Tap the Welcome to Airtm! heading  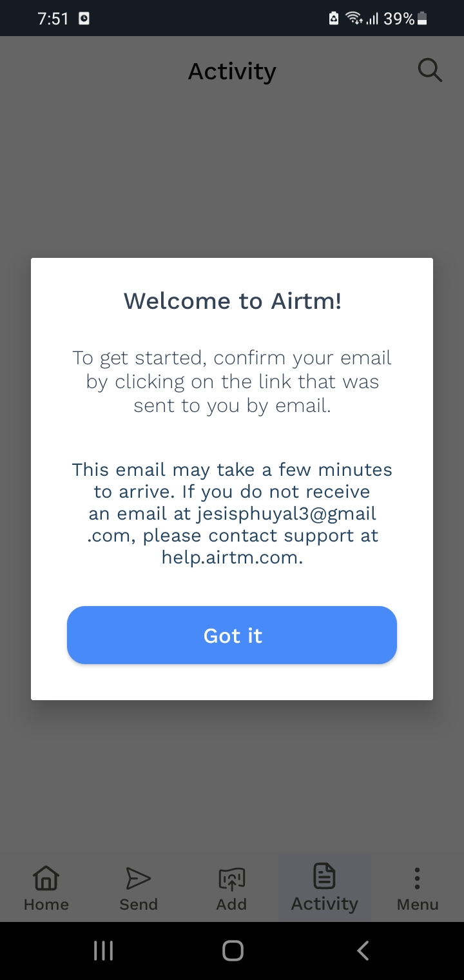tap(232, 300)
